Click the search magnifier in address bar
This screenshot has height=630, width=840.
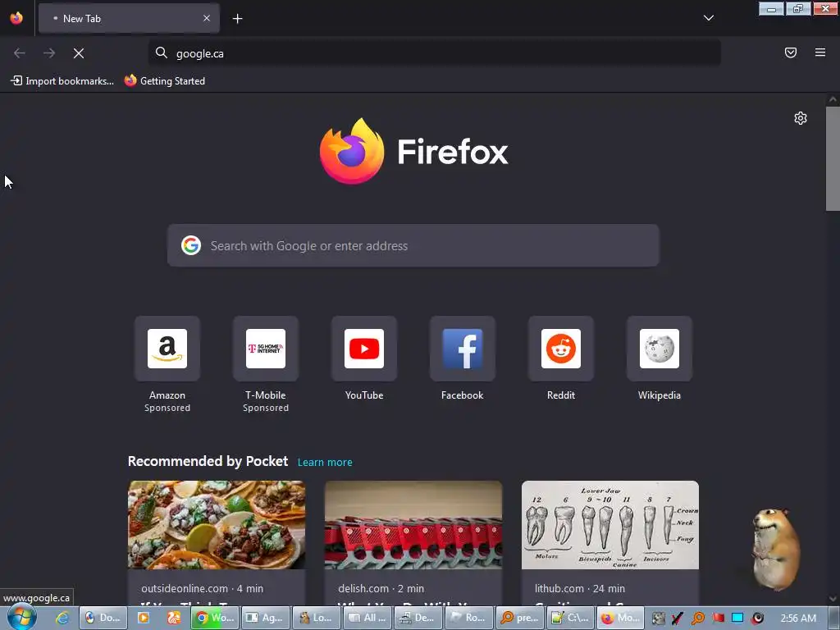coord(162,52)
